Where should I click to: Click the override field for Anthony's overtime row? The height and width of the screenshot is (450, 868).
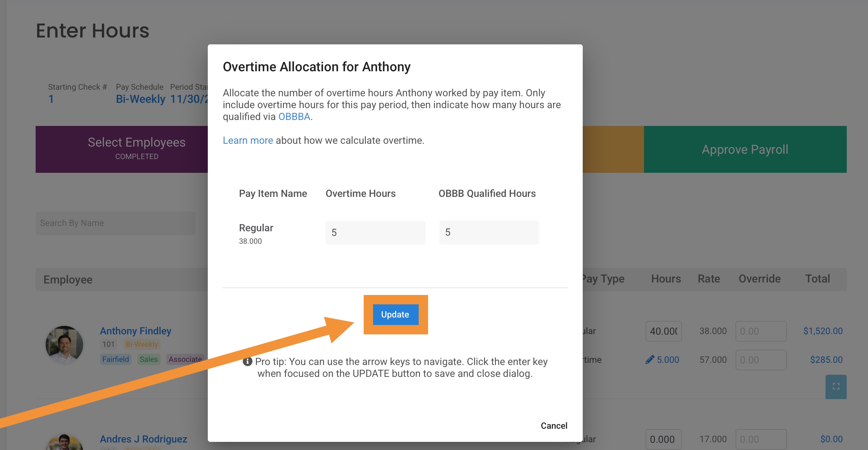pos(761,360)
